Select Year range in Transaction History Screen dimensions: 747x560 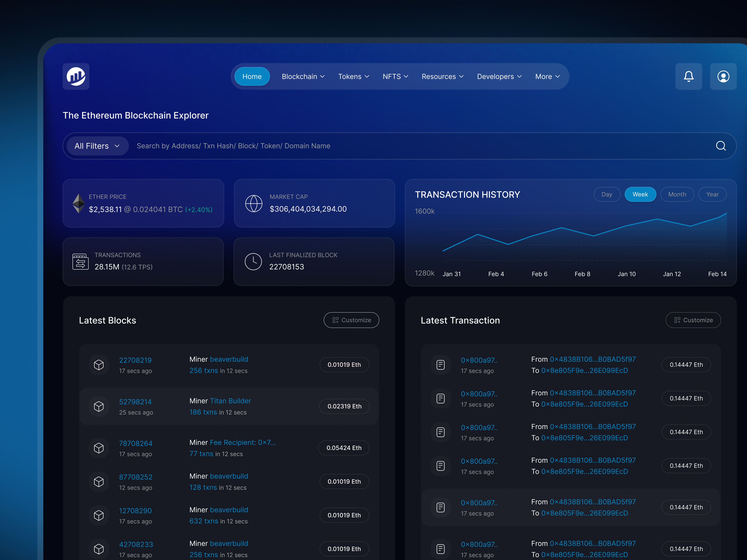[712, 194]
